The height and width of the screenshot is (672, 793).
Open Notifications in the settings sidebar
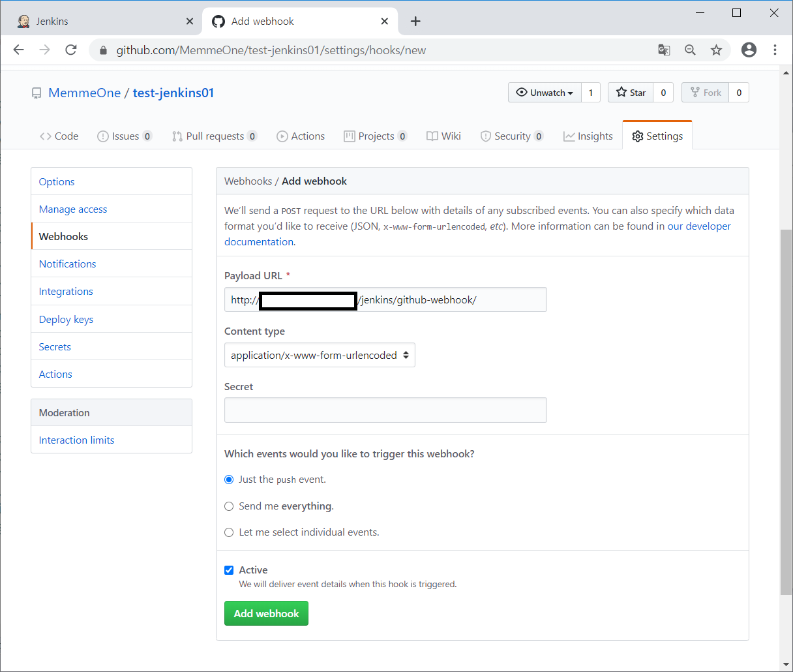[x=112, y=264]
